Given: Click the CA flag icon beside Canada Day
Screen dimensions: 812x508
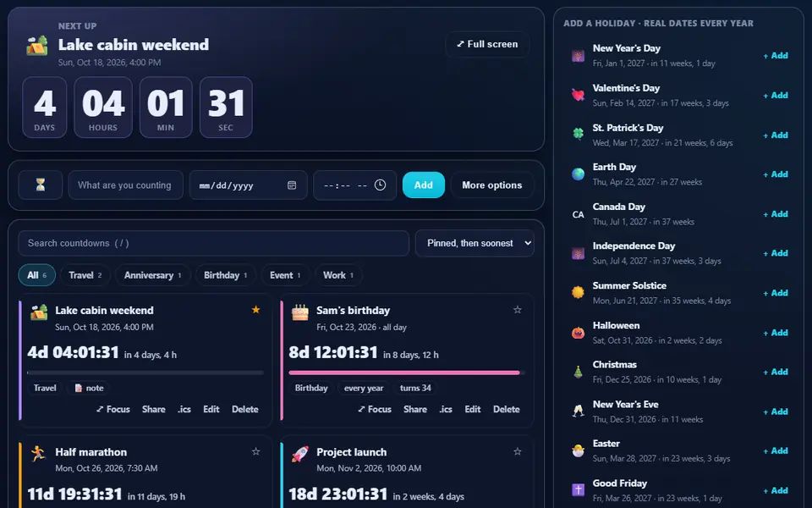Looking at the screenshot, I should [578, 214].
